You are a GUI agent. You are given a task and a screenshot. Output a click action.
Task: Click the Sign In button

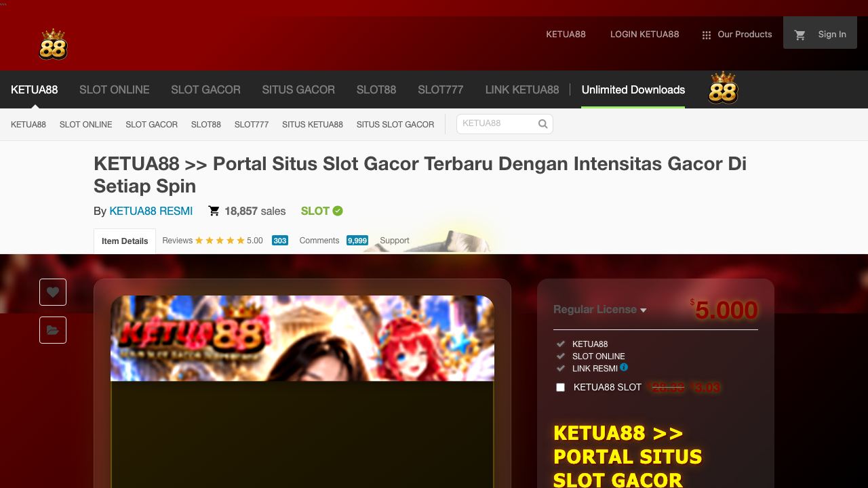[832, 35]
